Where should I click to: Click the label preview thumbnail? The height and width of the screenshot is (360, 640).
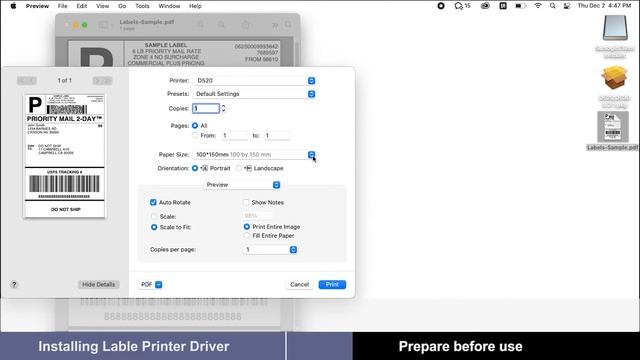[64, 156]
